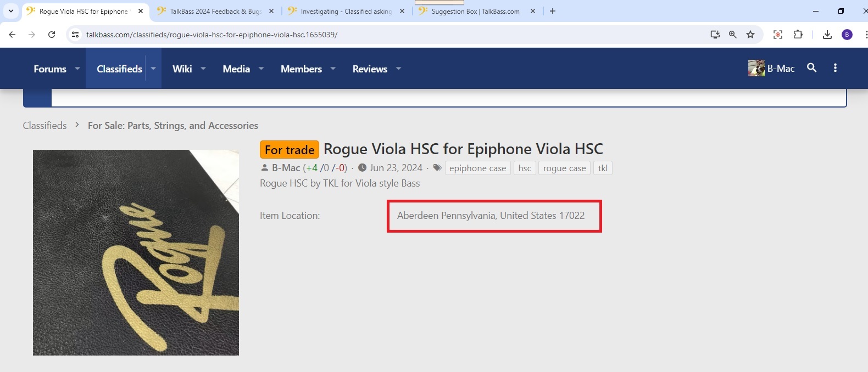Image resolution: width=868 pixels, height=372 pixels.
Task: Open TalkBass site search
Action: (x=811, y=67)
